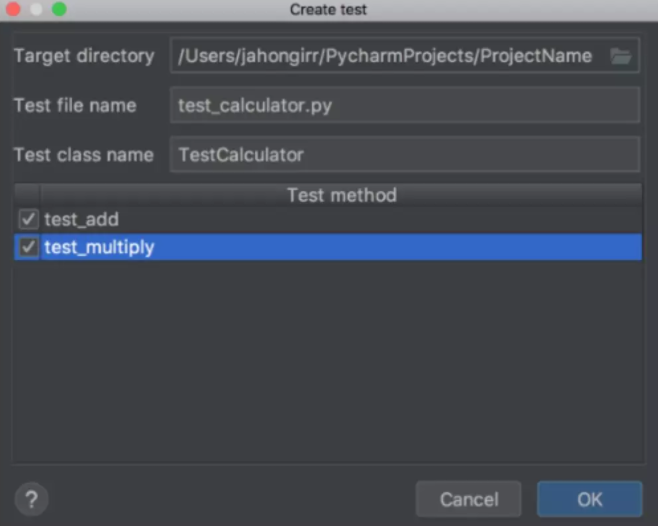
Task: Click the Target directory label
Action: (84, 56)
